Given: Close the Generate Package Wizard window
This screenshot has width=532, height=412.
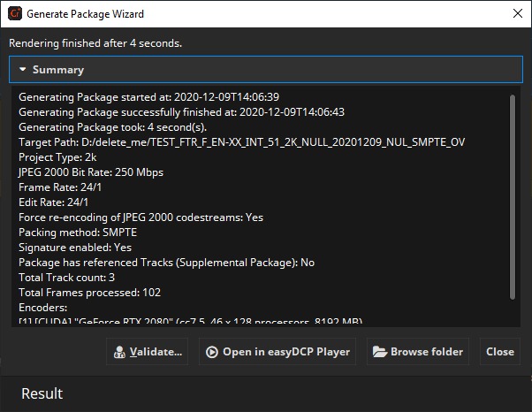Looking at the screenshot, I should click(x=516, y=14).
